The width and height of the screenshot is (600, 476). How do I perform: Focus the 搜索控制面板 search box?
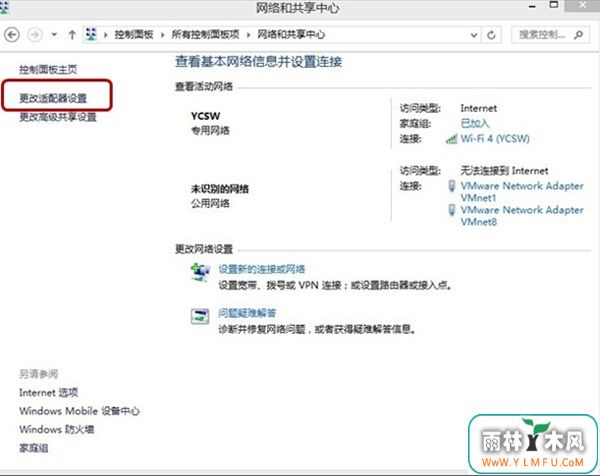550,35
